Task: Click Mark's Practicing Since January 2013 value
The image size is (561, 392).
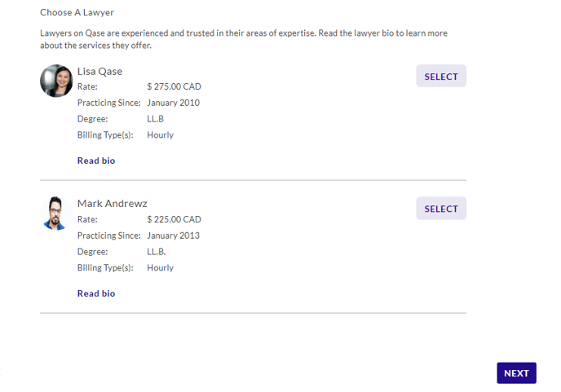Action: click(x=173, y=236)
